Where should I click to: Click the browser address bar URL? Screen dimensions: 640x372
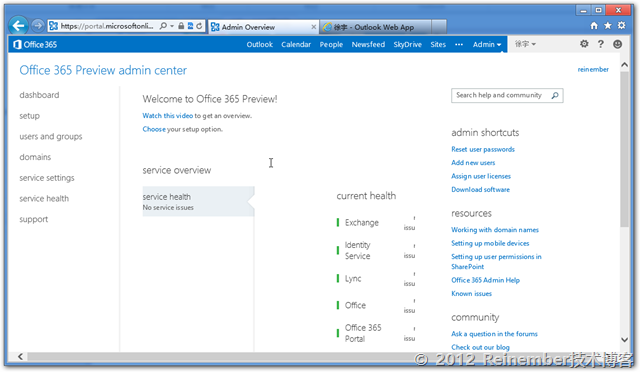[107, 26]
